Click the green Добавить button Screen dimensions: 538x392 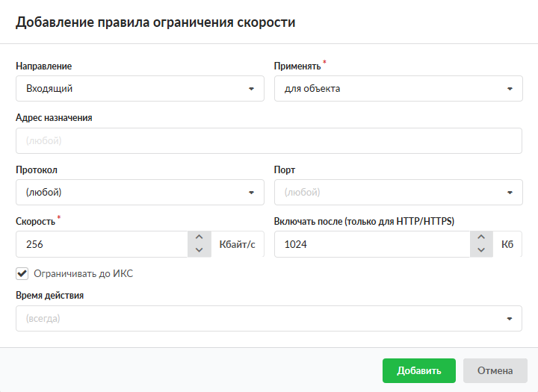click(418, 370)
